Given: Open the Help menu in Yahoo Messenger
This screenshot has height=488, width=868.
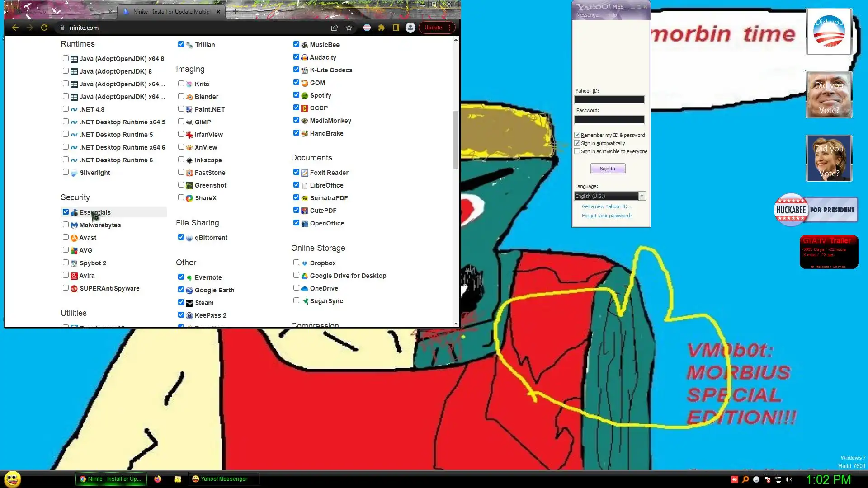Looking at the screenshot, I should pyautogui.click(x=612, y=15).
